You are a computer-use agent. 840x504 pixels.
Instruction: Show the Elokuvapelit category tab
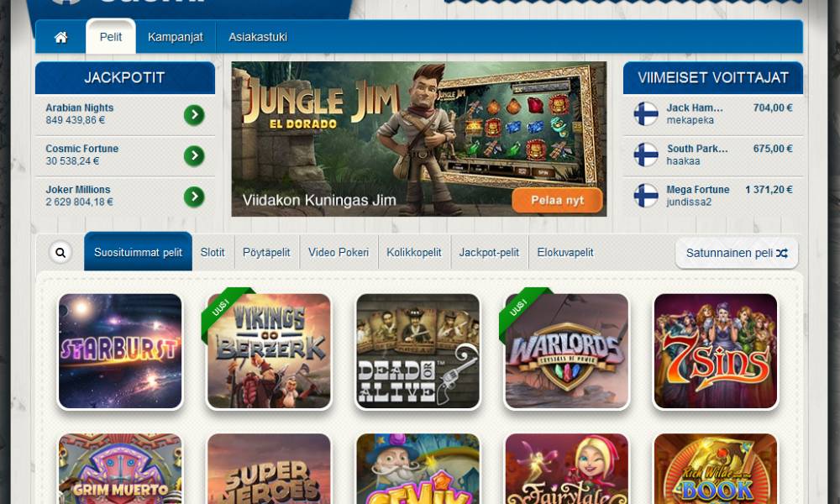pyautogui.click(x=565, y=252)
